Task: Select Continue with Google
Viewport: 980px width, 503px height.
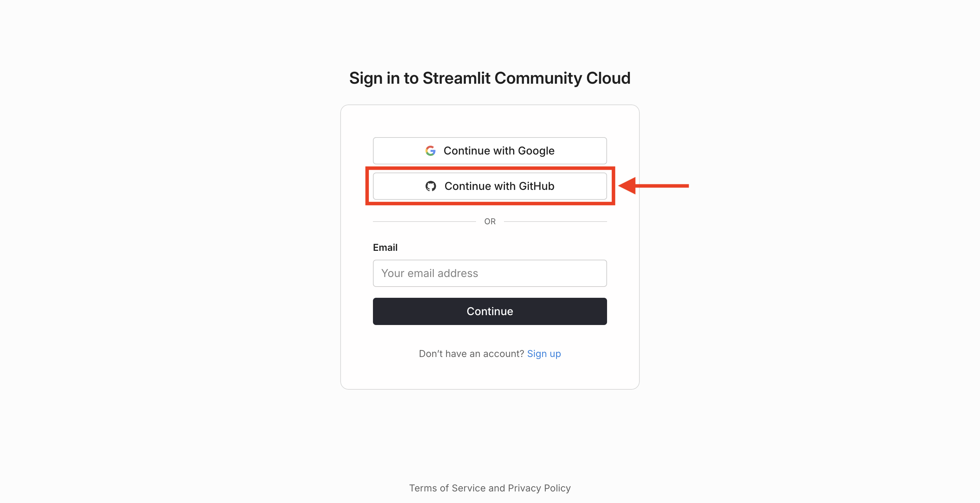Action: (x=490, y=150)
